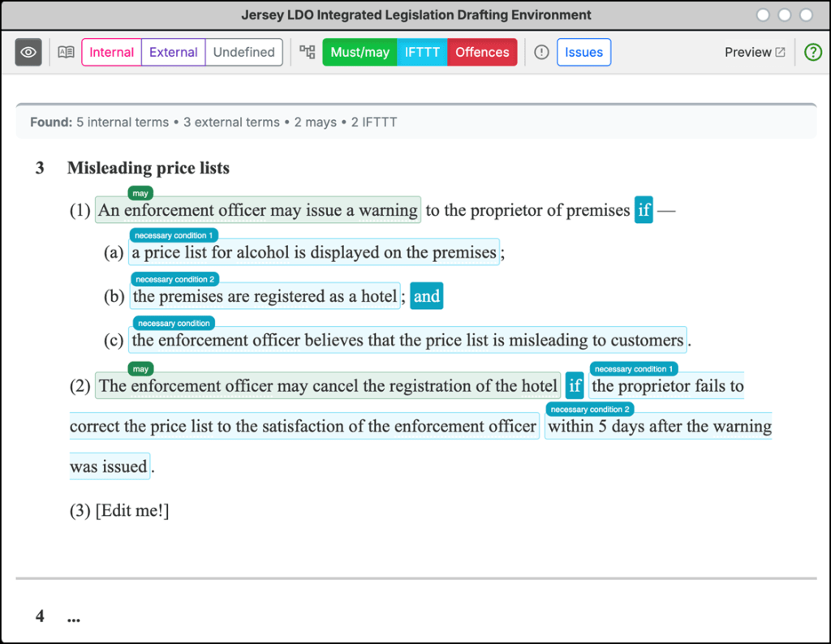831x644 pixels.
Task: Open help via green question mark
Action: coord(812,52)
